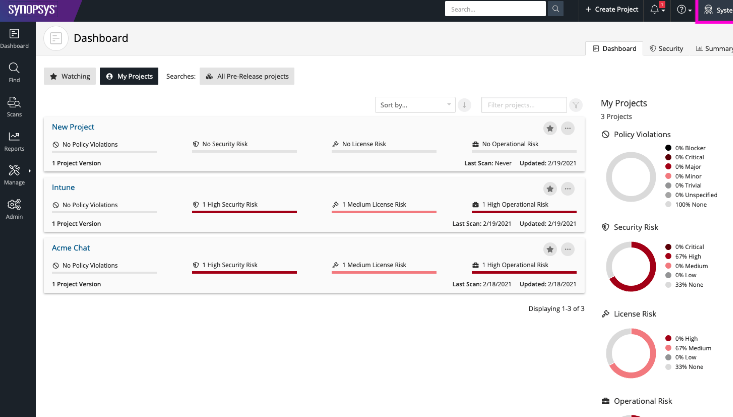This screenshot has width=733, height=417.
Task: Select the Watching filter button
Action: coord(70,76)
